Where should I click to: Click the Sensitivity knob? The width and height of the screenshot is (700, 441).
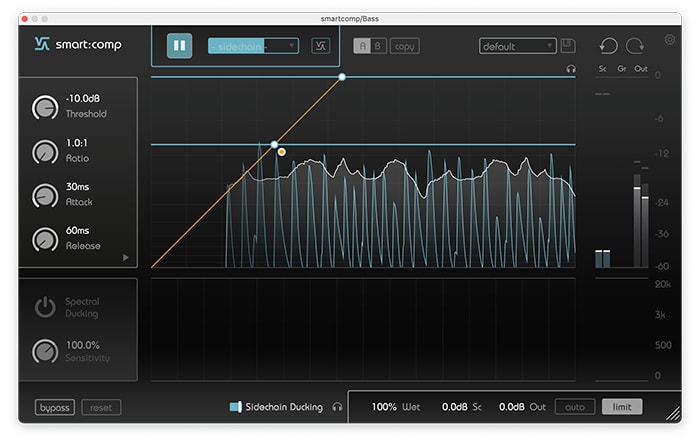pos(45,351)
